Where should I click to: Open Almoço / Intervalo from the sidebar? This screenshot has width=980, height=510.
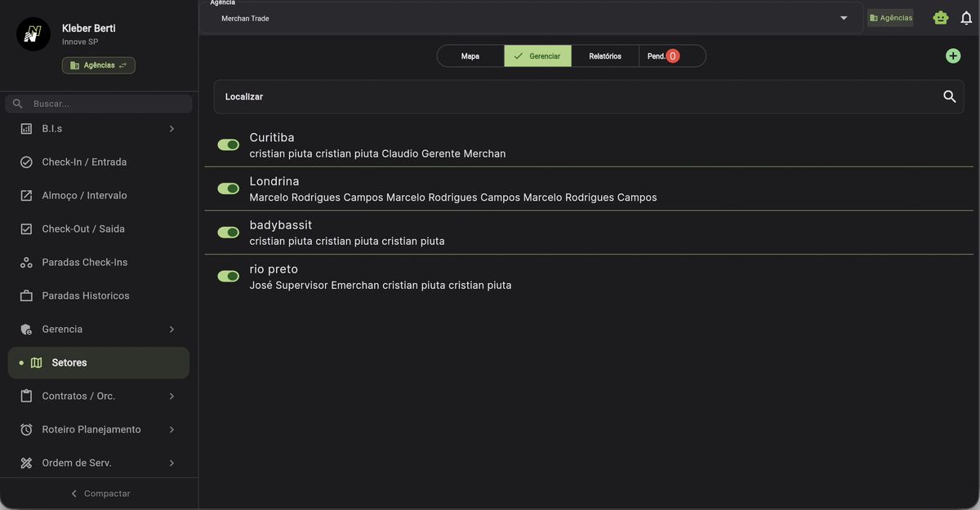pos(84,196)
